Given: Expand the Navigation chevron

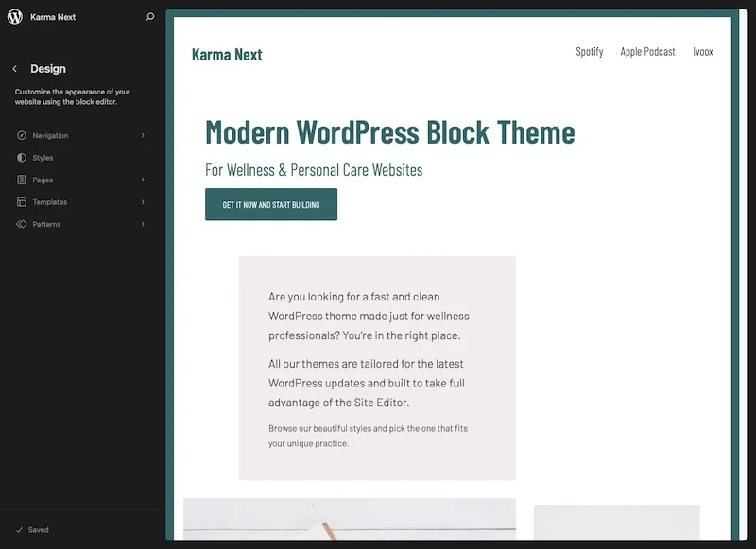Looking at the screenshot, I should [x=143, y=135].
